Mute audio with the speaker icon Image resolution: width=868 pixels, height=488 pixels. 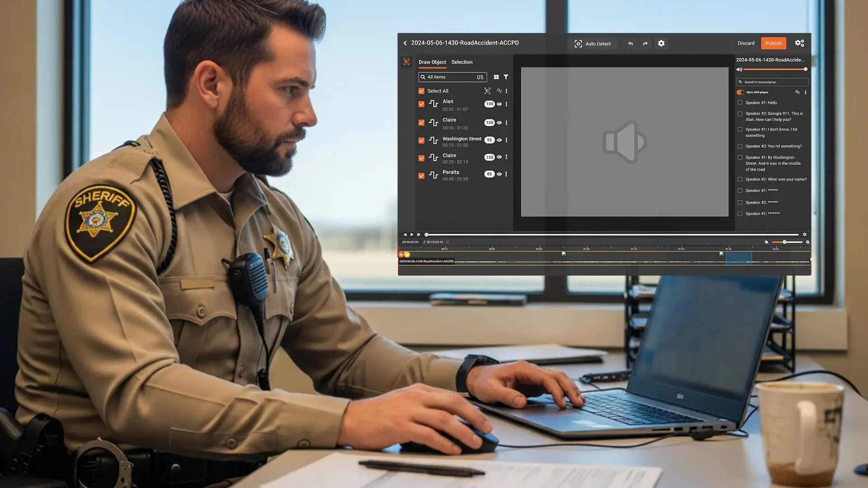pyautogui.click(x=739, y=70)
